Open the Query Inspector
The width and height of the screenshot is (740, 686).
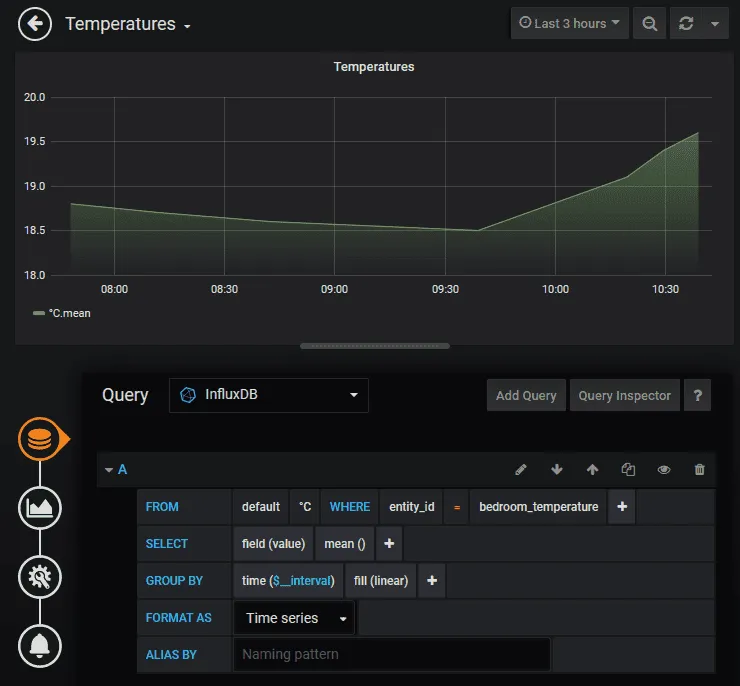(624, 395)
